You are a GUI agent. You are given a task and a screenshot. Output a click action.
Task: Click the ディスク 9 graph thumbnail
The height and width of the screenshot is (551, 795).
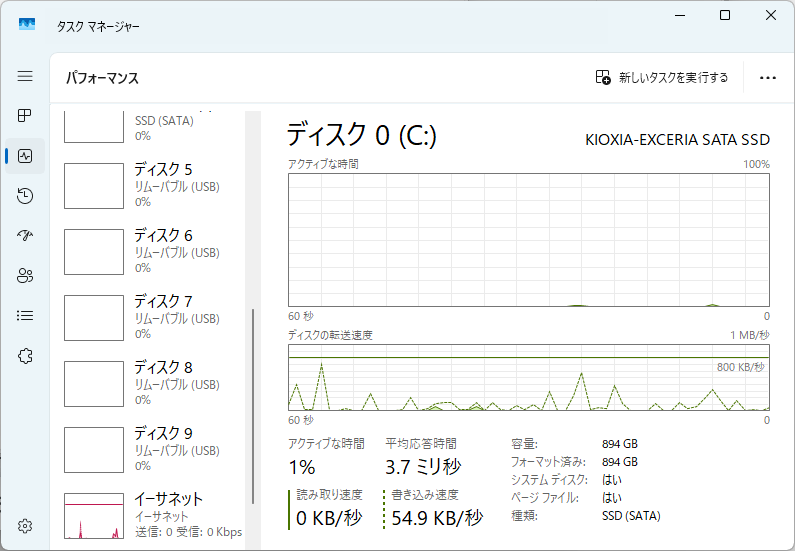[x=93, y=449]
